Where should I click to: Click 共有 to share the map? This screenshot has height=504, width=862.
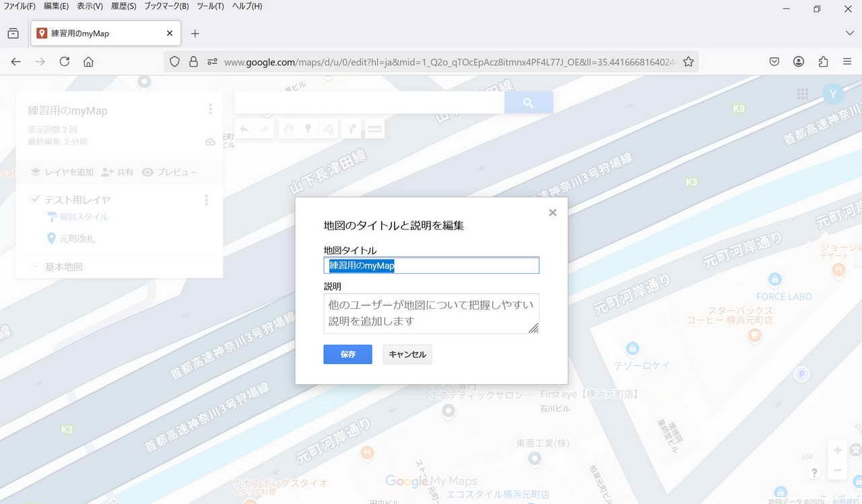pos(117,172)
